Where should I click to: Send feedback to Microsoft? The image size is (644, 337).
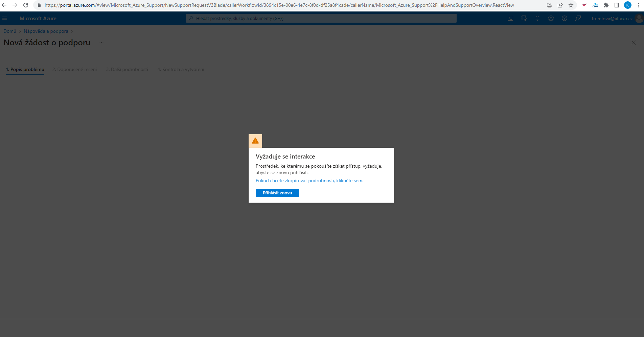pyautogui.click(x=578, y=19)
